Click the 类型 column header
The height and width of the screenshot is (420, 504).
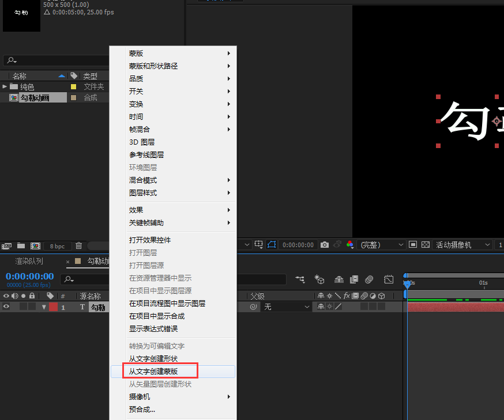pyautogui.click(x=90, y=76)
